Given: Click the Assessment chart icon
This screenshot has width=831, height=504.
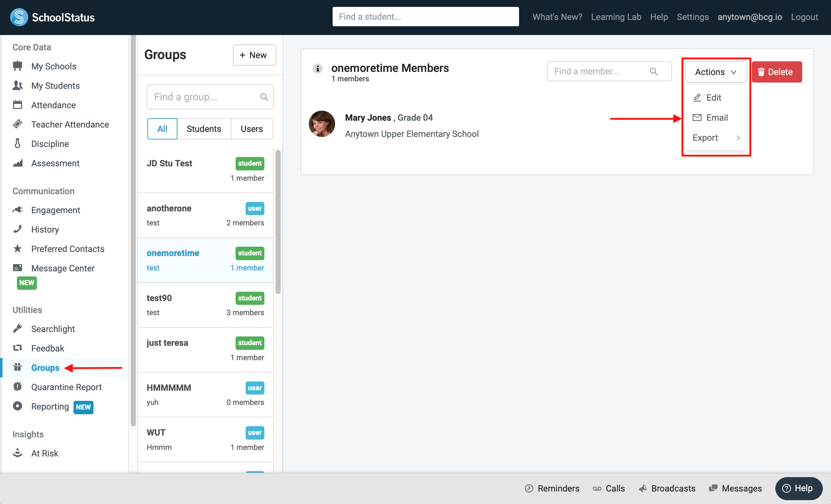Looking at the screenshot, I should tap(18, 163).
